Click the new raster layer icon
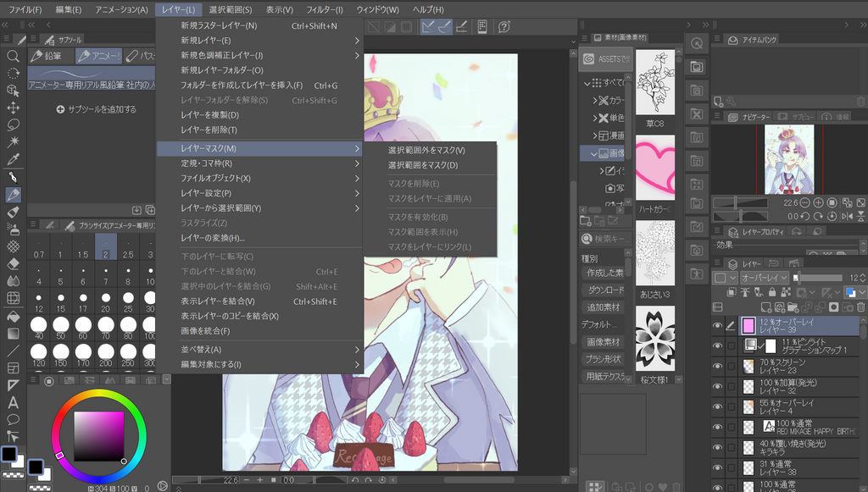 tap(766, 307)
